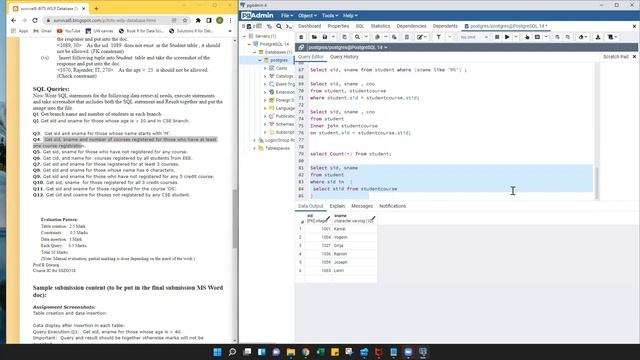
Task: Select the Query Editor tab
Action: point(311,57)
